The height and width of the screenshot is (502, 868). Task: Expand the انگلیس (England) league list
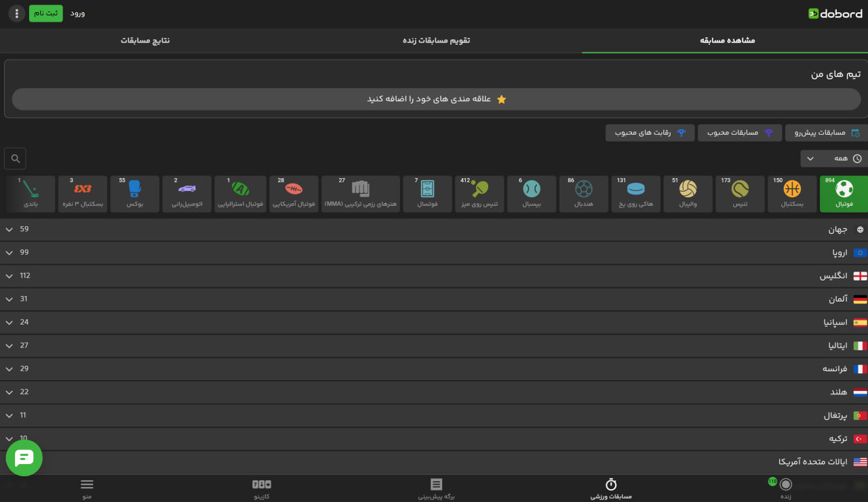(434, 276)
